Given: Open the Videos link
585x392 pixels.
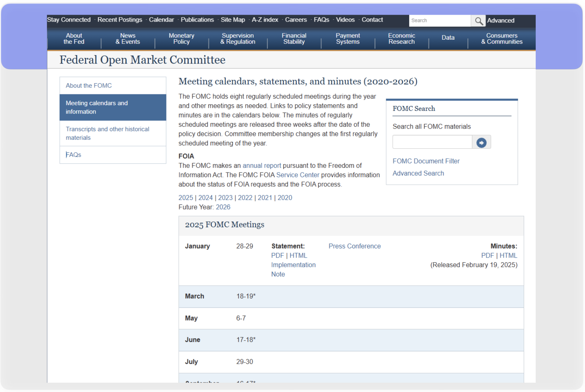Looking at the screenshot, I should [345, 20].
